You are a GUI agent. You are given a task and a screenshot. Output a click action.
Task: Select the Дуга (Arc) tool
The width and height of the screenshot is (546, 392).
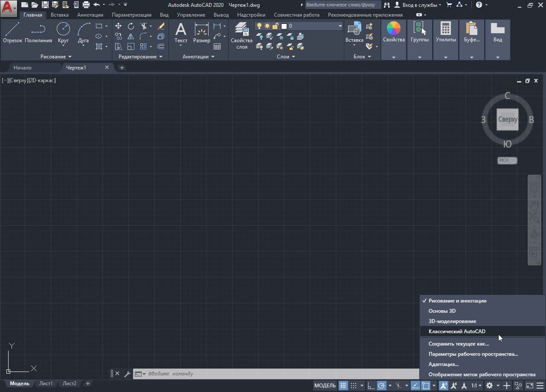[x=83, y=32]
